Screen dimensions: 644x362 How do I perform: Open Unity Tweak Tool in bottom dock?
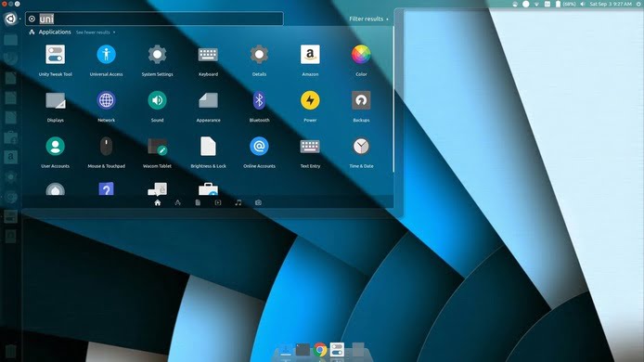(x=337, y=350)
